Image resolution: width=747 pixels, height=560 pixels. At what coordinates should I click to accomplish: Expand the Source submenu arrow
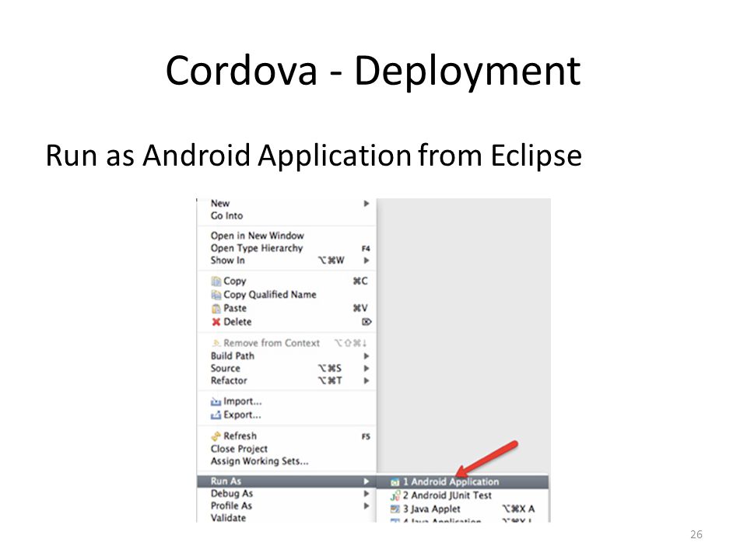coord(366,369)
